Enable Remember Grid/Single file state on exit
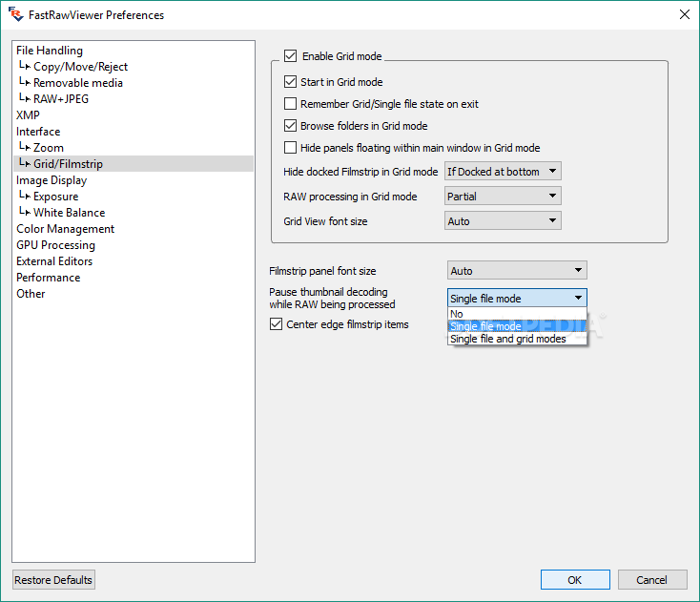Screen dimensions: 700x602 [290, 104]
